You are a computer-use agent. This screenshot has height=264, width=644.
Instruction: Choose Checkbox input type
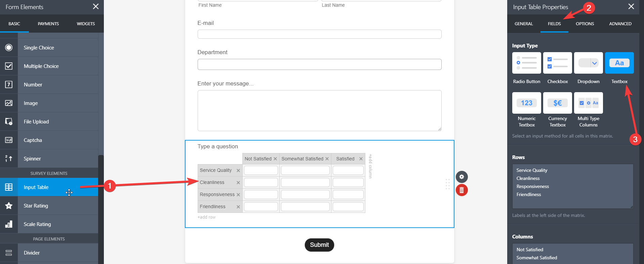point(557,63)
